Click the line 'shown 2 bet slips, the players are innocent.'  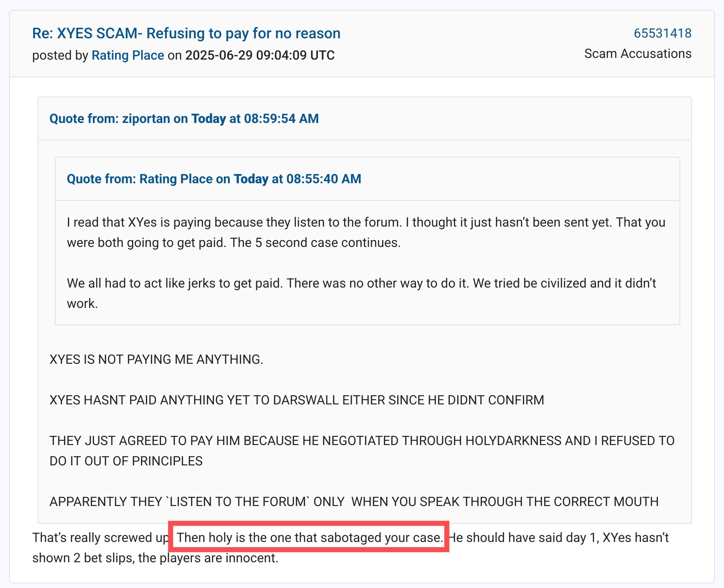[x=155, y=558]
